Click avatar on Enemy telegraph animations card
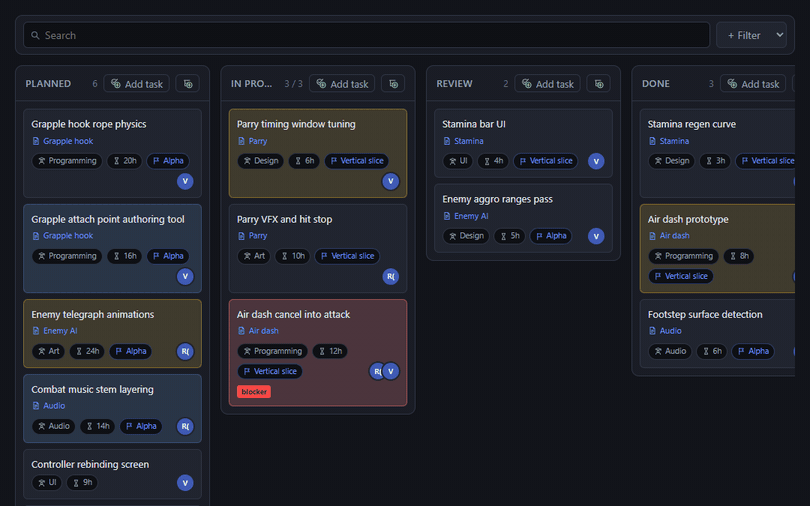 185,352
